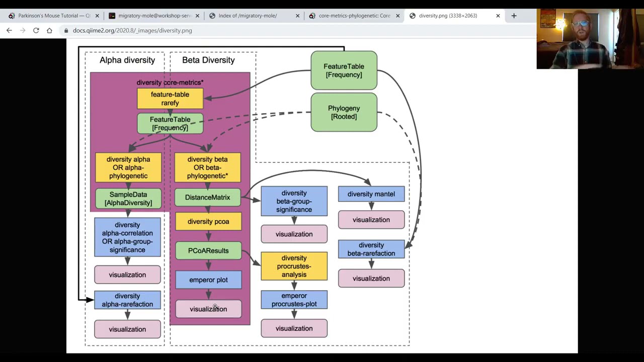Click visualization box under diversity mantel
Viewport: 644px width, 362px height.
coord(371,220)
